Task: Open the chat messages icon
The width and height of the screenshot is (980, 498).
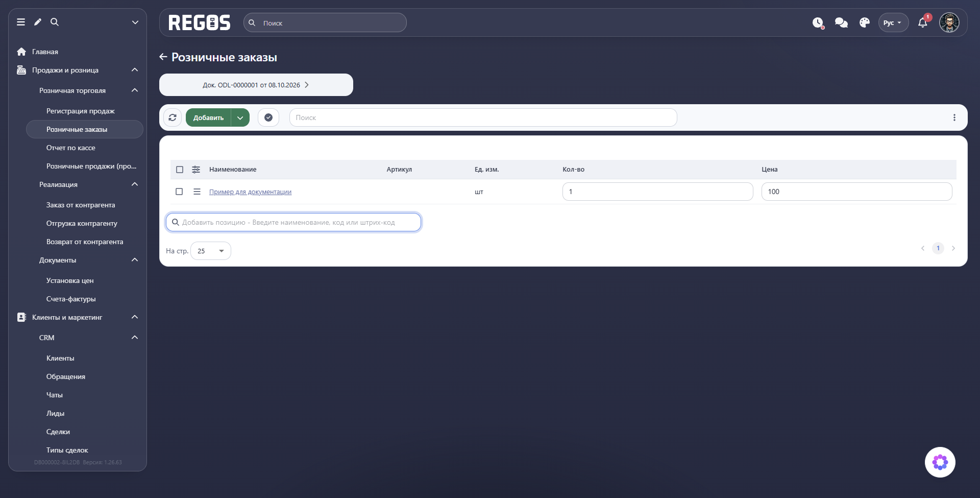Action: tap(841, 22)
